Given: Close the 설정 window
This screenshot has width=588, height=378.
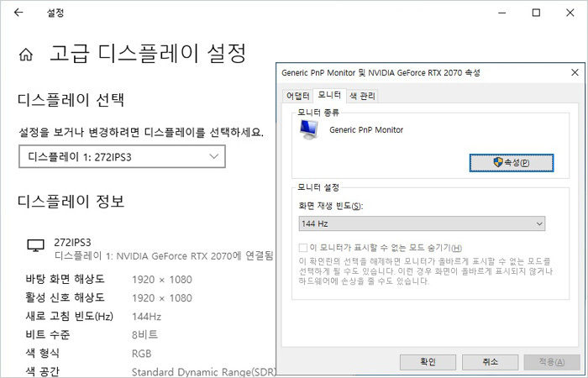Looking at the screenshot, I should tap(573, 13).
